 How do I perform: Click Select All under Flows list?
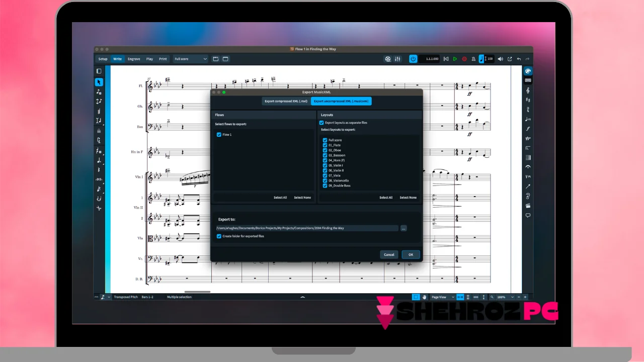pos(280,198)
